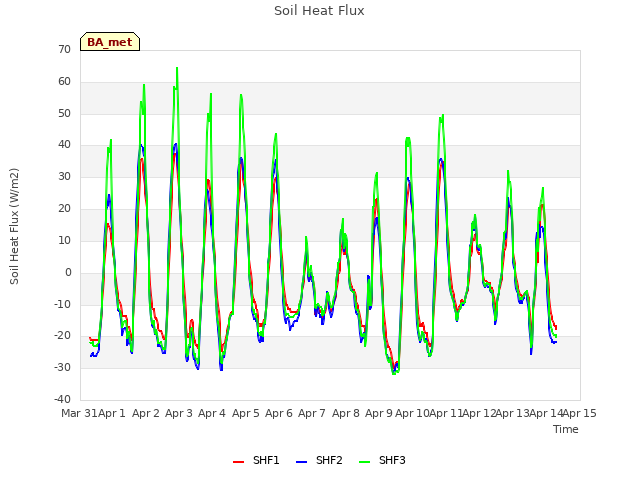Viewport: 640px width, 480px height.
Task: Click the blue SHF2 legend color marker
Action: [301, 462]
